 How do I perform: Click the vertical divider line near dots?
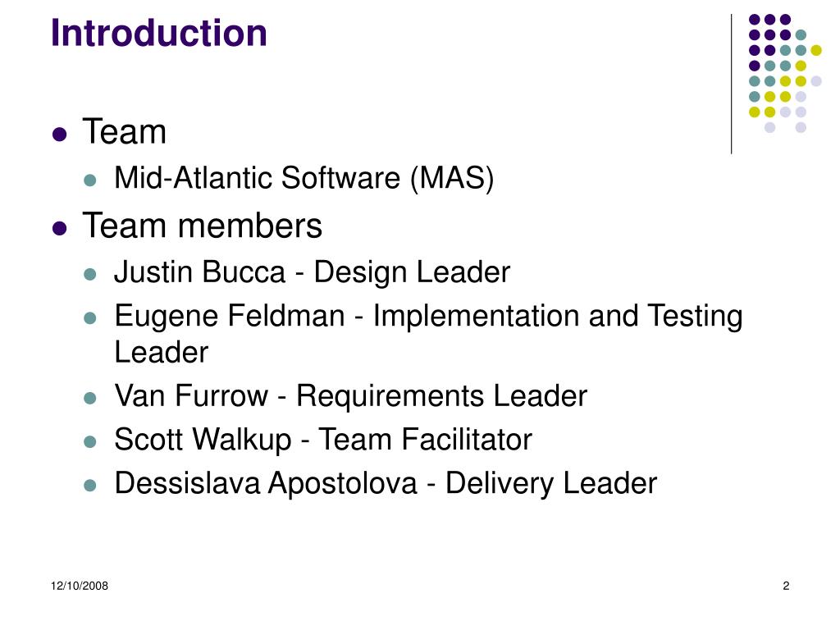(x=731, y=84)
